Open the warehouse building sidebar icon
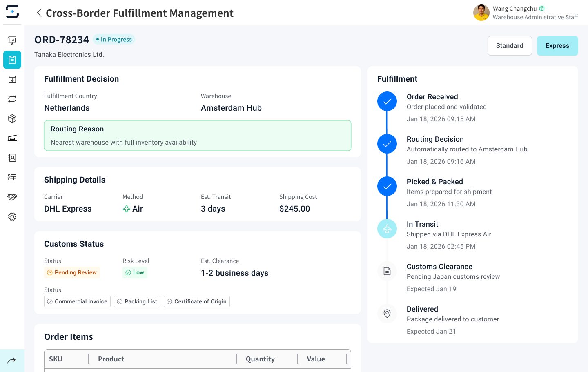 tap(12, 138)
